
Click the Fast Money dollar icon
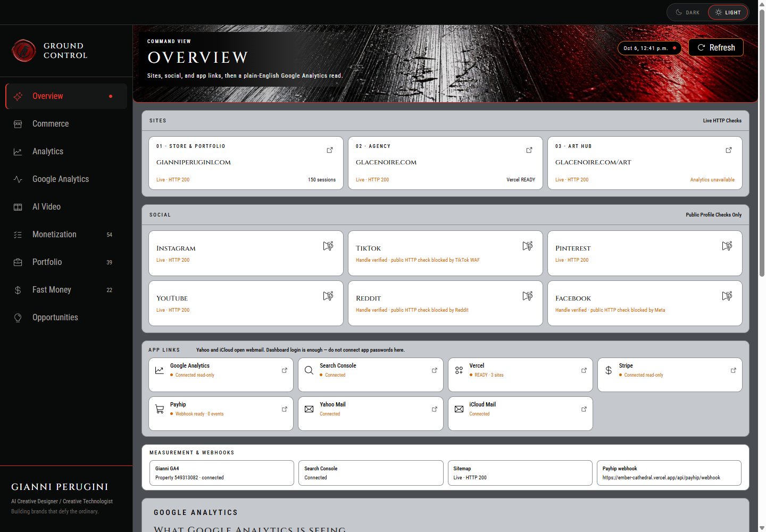pos(18,290)
